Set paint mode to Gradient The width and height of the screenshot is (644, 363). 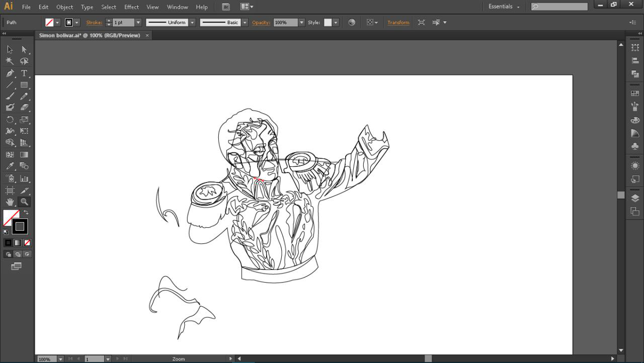point(18,243)
